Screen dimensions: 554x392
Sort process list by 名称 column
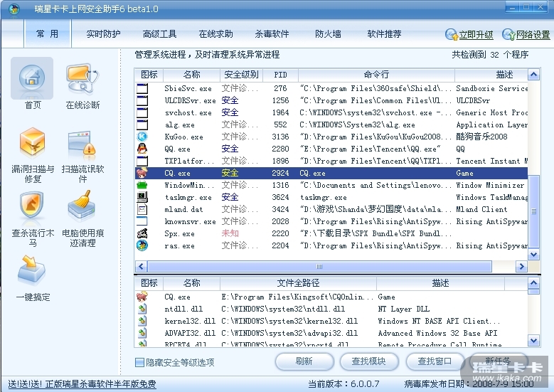[x=191, y=75]
